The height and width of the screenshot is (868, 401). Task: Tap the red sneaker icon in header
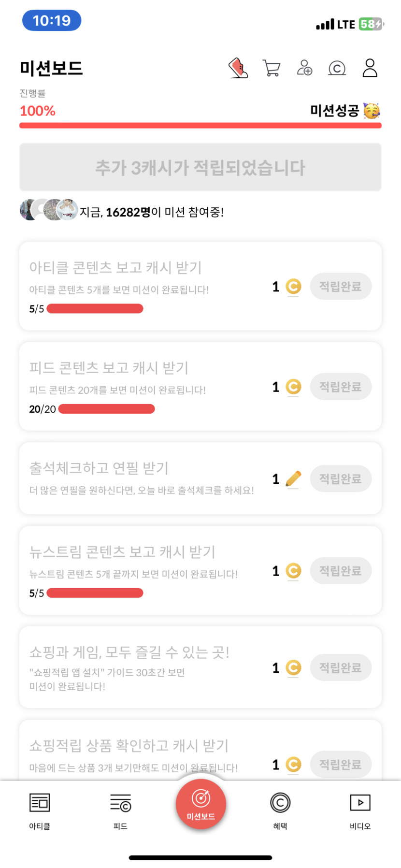coord(238,68)
